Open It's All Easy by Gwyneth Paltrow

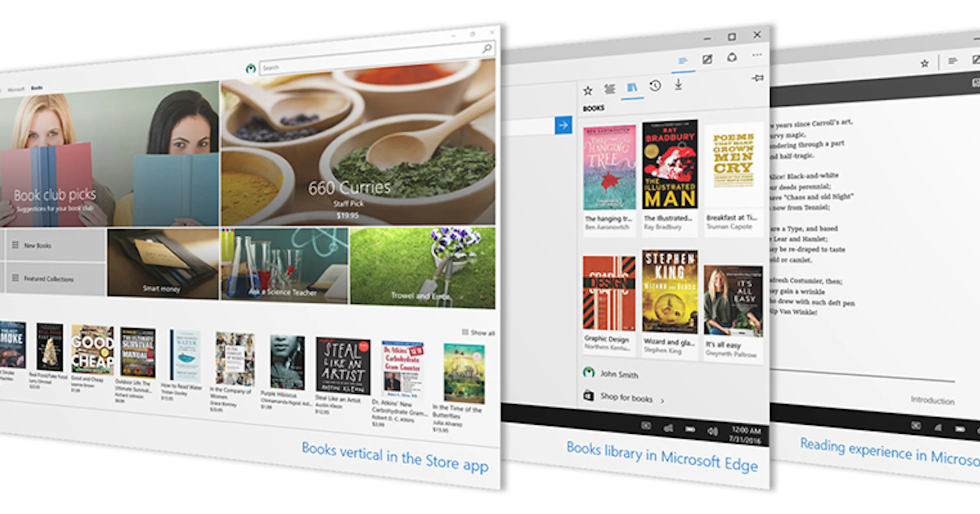(x=733, y=301)
